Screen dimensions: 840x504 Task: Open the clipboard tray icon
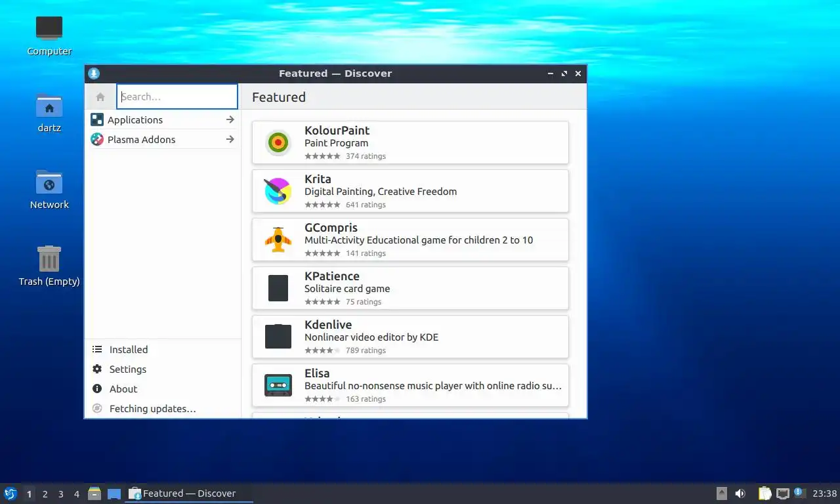tap(765, 493)
